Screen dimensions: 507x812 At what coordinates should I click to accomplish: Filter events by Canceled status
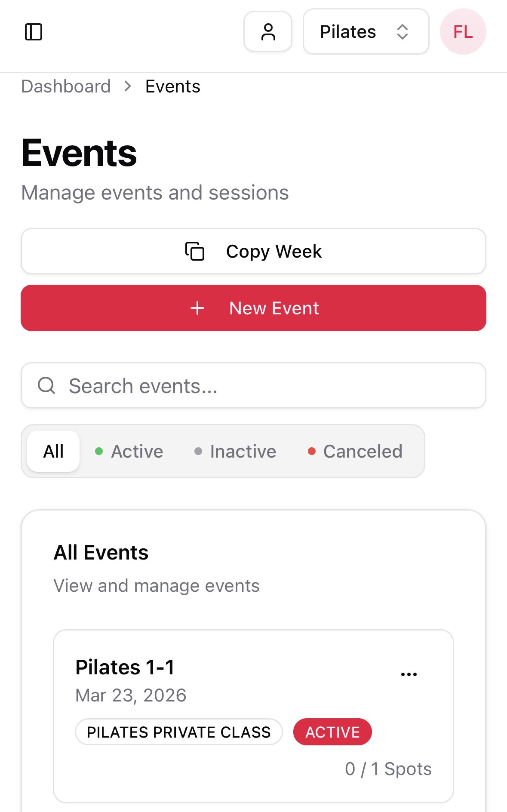pos(355,451)
